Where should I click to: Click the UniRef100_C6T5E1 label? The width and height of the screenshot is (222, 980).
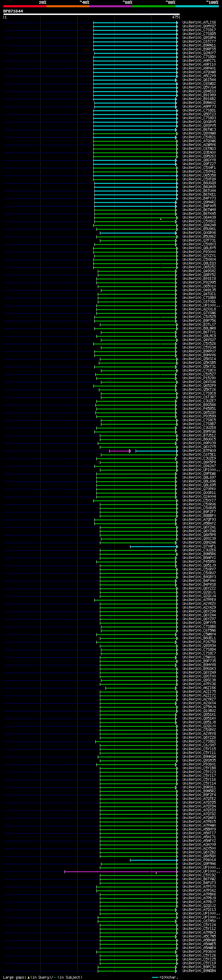point(199,455)
